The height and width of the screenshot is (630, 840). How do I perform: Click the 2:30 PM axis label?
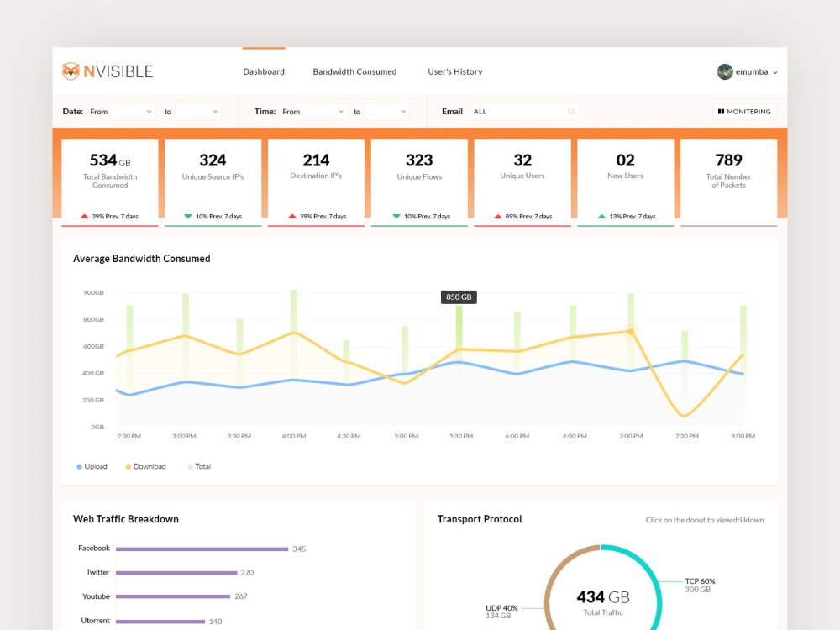[x=129, y=436]
